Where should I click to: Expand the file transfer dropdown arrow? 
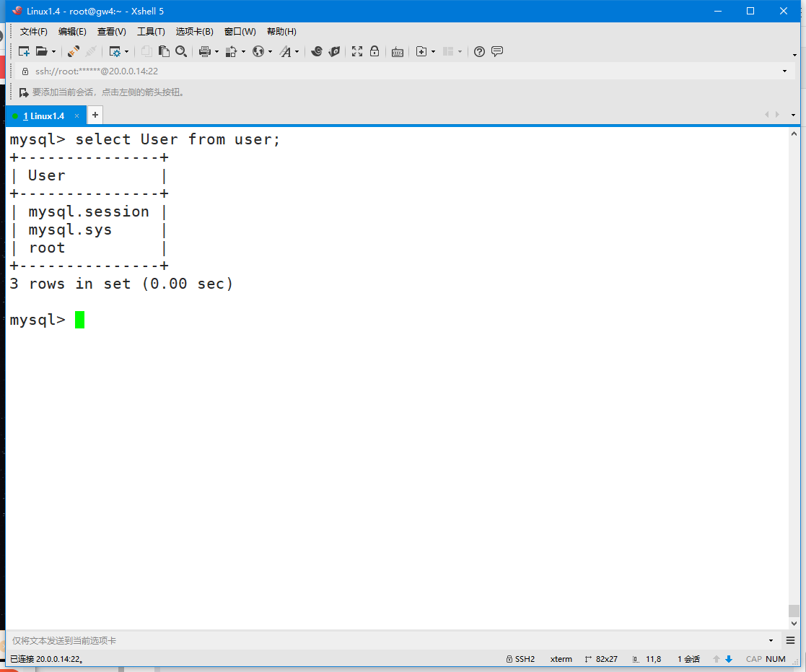coord(243,52)
